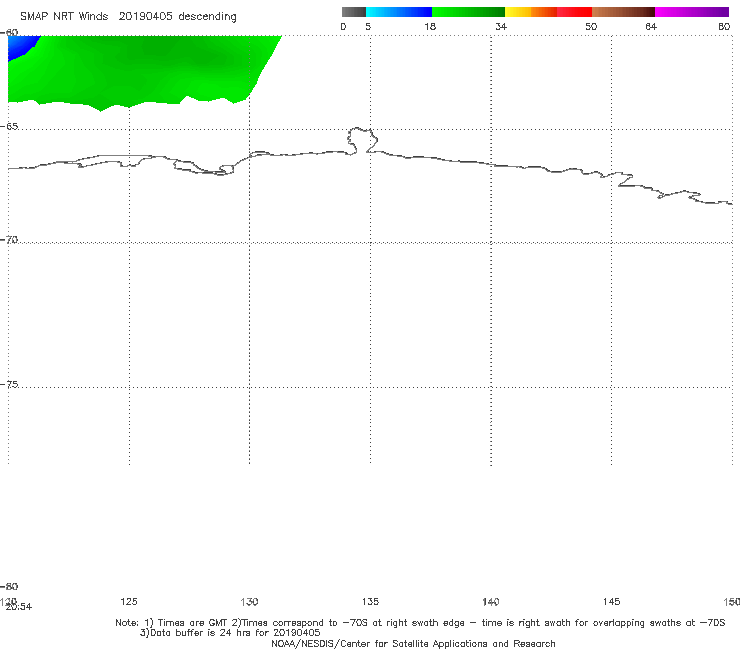The image size is (740, 650).
Task: Click the latitude label '-70'
Action: (9, 240)
